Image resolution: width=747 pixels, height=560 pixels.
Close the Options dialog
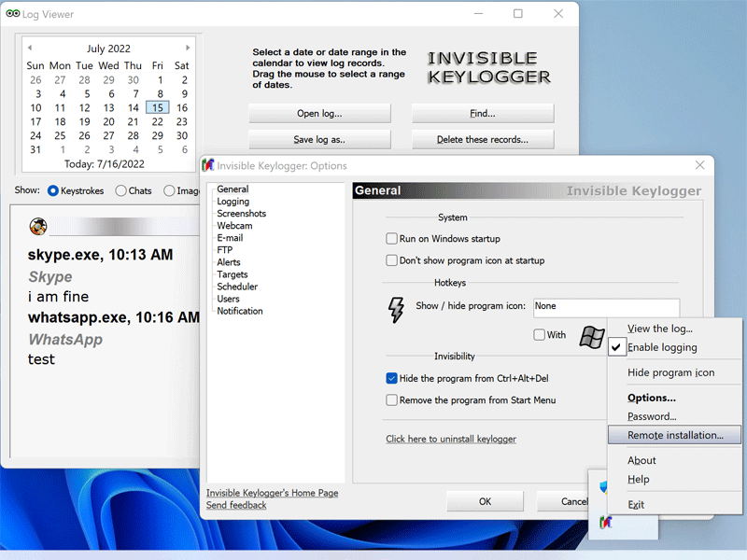699,165
